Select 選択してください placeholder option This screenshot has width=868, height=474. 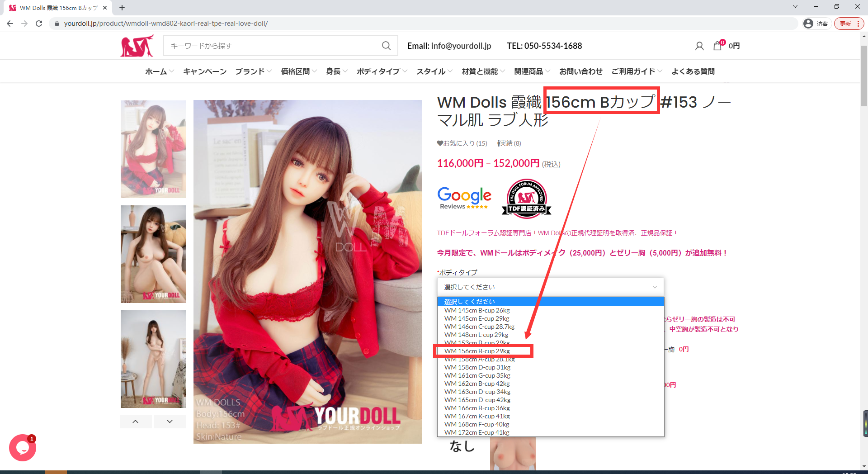(551, 302)
